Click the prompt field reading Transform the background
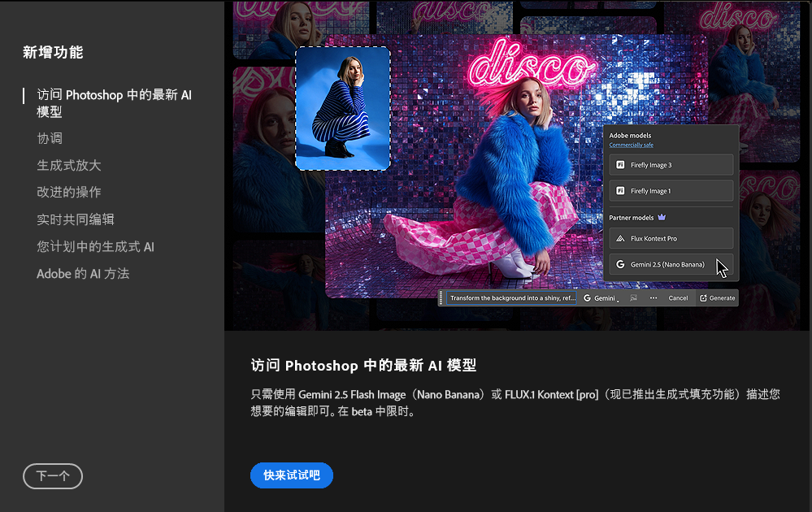Screen dimensions: 812x512 click(x=511, y=298)
